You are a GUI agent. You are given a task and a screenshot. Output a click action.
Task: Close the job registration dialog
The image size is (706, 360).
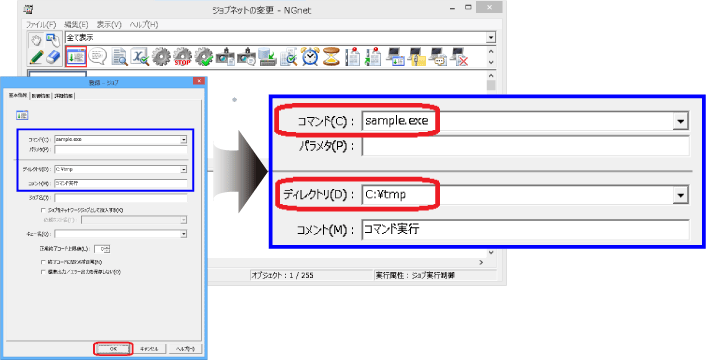click(x=199, y=81)
